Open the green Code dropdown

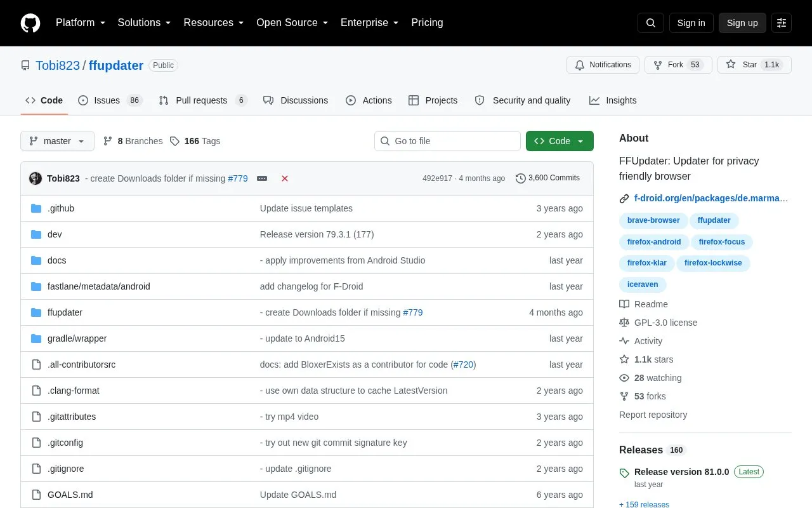[560, 141]
